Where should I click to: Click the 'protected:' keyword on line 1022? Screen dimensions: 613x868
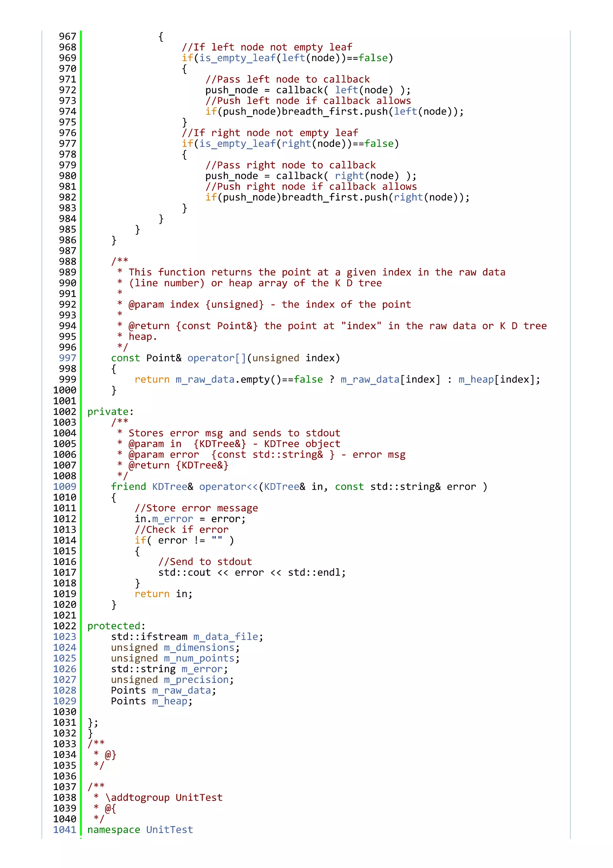point(116,626)
